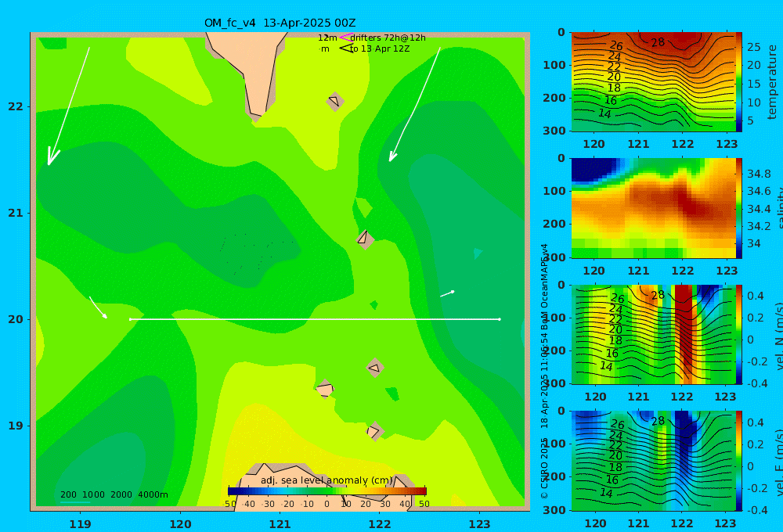Click latitude label 20 on main map

pos(16,319)
